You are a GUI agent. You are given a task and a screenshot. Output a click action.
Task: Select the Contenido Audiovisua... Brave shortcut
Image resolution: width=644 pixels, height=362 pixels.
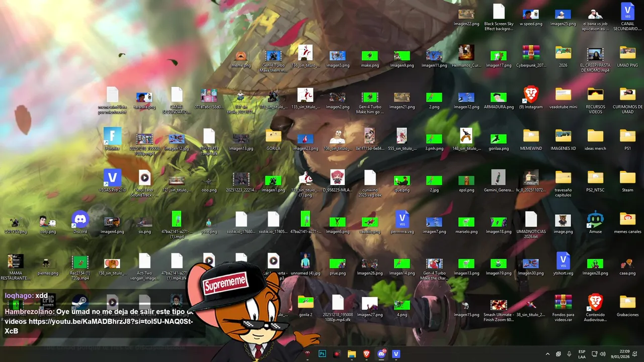595,308
